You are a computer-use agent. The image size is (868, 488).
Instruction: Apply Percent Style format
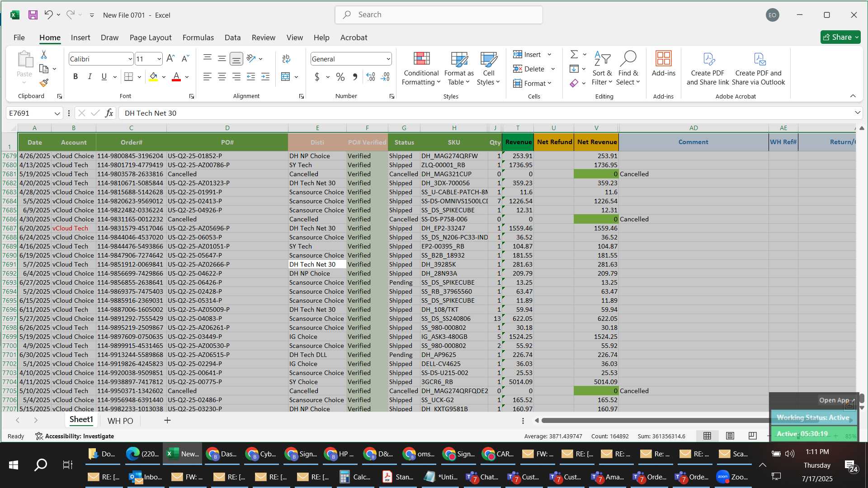tap(340, 77)
